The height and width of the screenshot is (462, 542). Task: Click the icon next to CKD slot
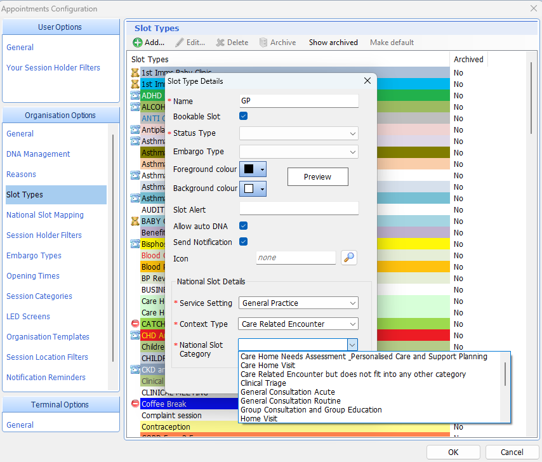pos(135,369)
